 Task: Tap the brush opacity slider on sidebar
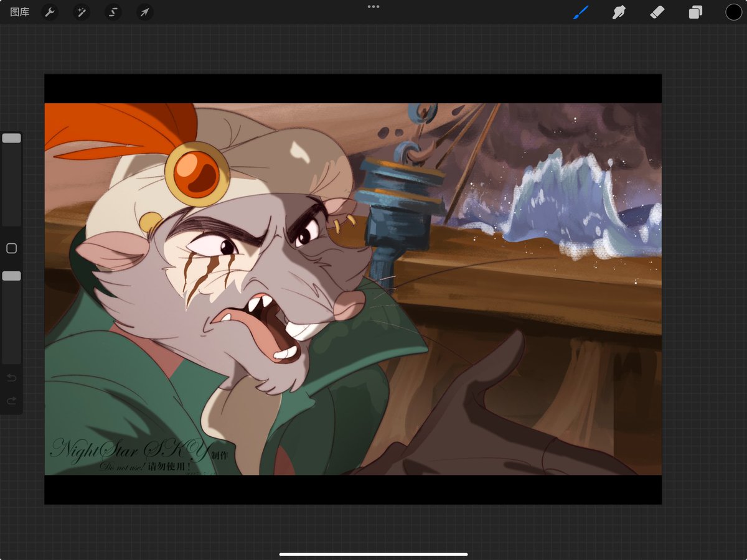(11, 276)
